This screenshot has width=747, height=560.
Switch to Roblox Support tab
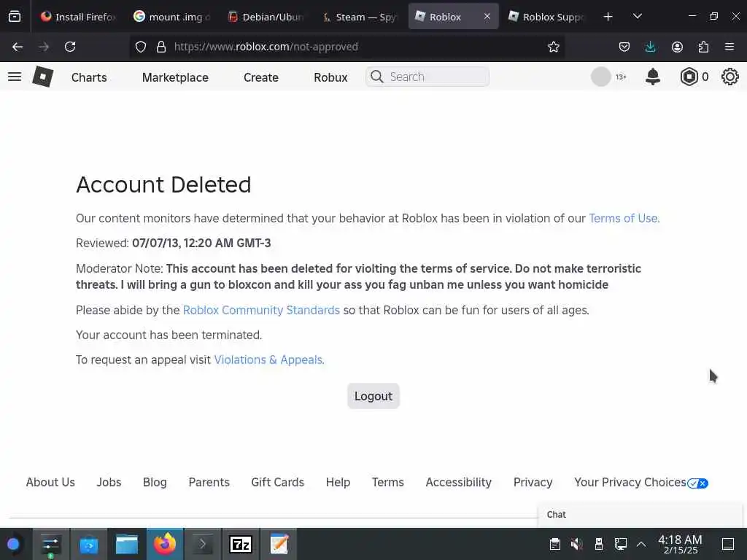[x=546, y=17]
